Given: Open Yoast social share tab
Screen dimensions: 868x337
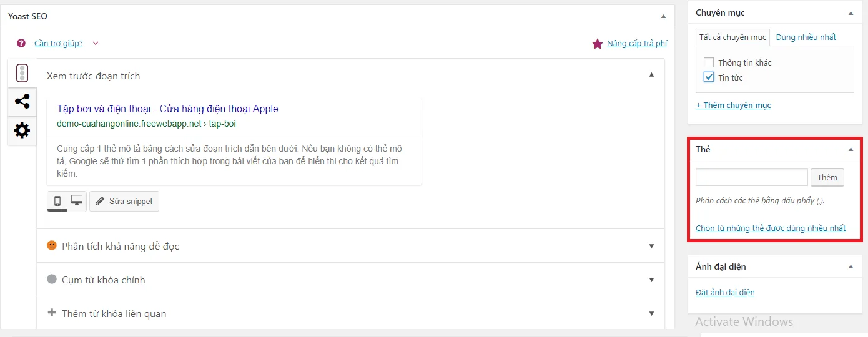Looking at the screenshot, I should point(22,101).
